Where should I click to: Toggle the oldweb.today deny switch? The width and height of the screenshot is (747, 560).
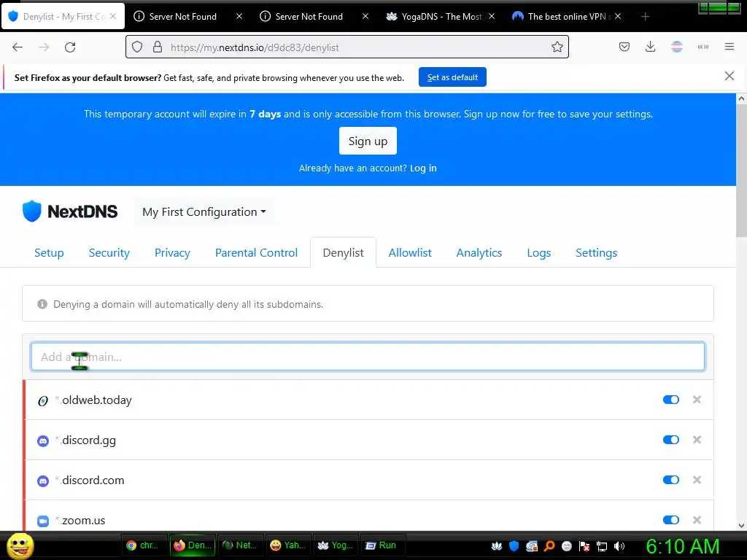pyautogui.click(x=671, y=400)
